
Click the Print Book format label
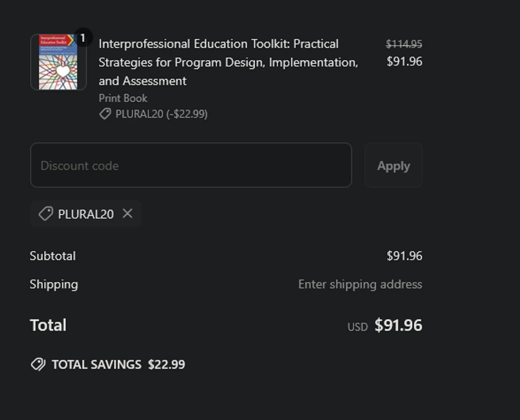[x=123, y=98]
